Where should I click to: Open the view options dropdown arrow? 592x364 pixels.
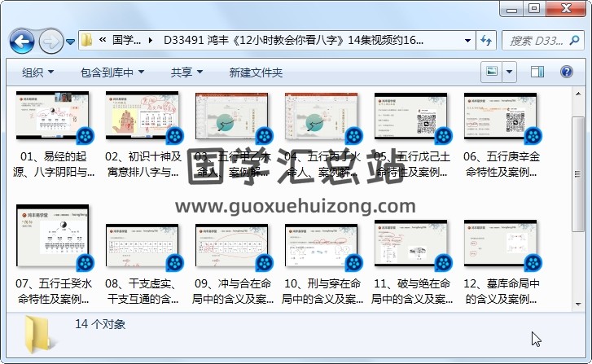509,72
